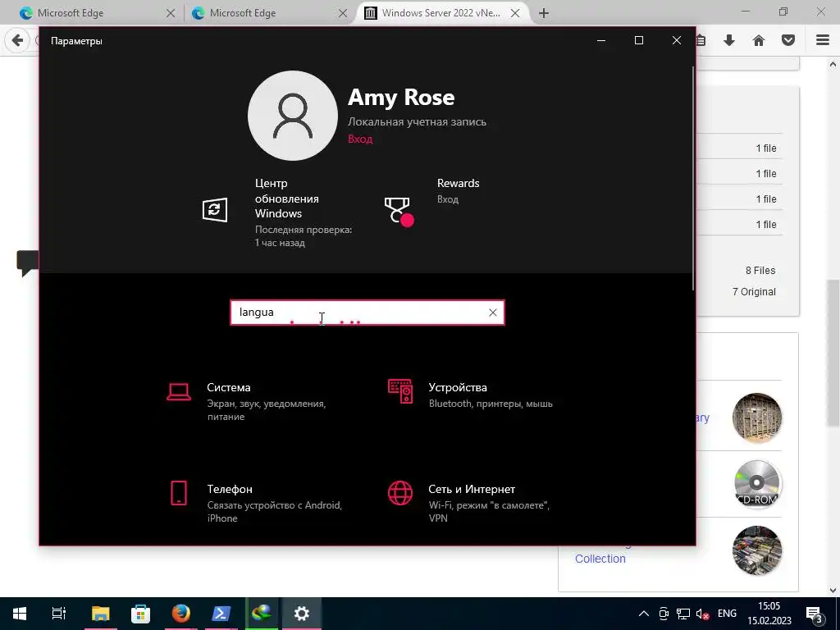The height and width of the screenshot is (630, 840).
Task: Select the Windows Server 2022 vNe... tab
Action: pyautogui.click(x=442, y=13)
